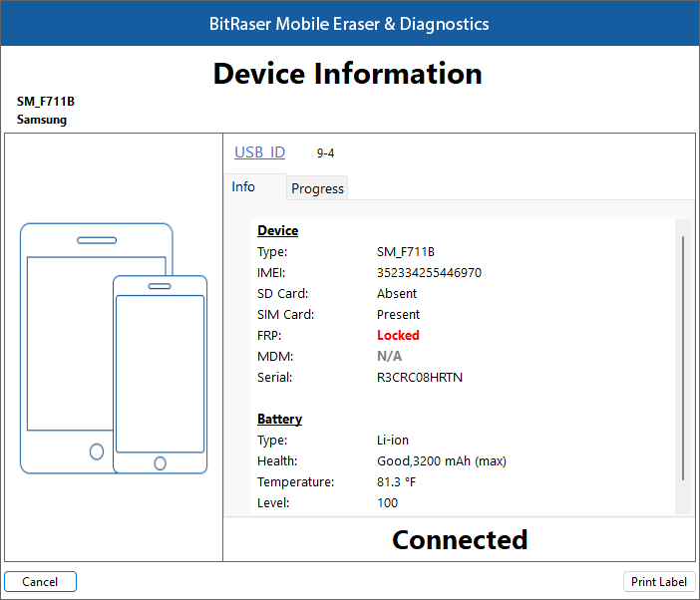
Task: Click the BitRaser Mobile Eraser & Diagnostics title
Action: pyautogui.click(x=349, y=24)
